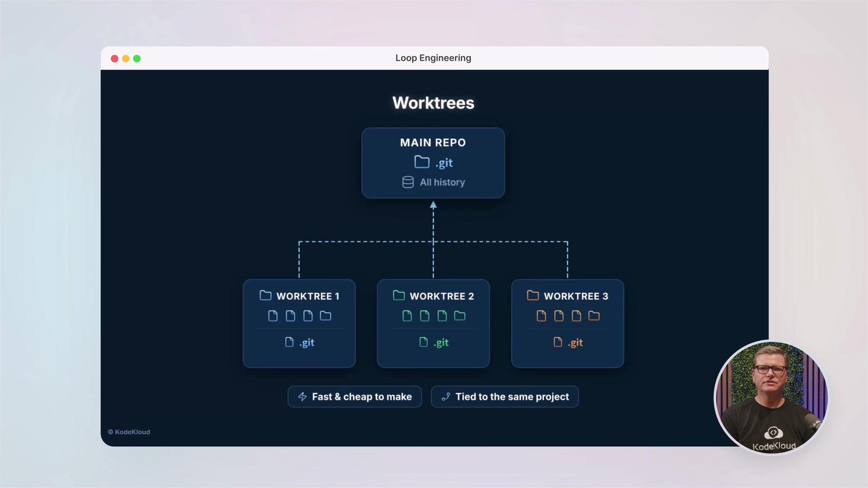The width and height of the screenshot is (868, 488).
Task: Click the MAIN REPO label
Action: click(433, 142)
